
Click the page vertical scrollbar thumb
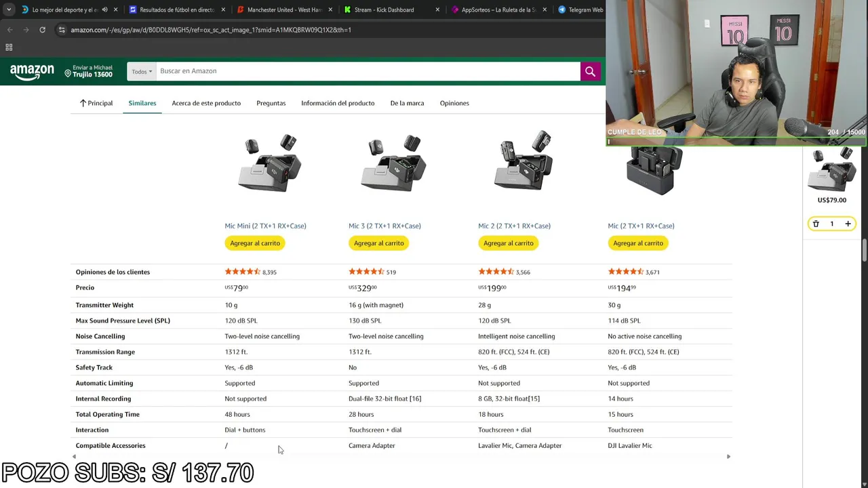865,249
